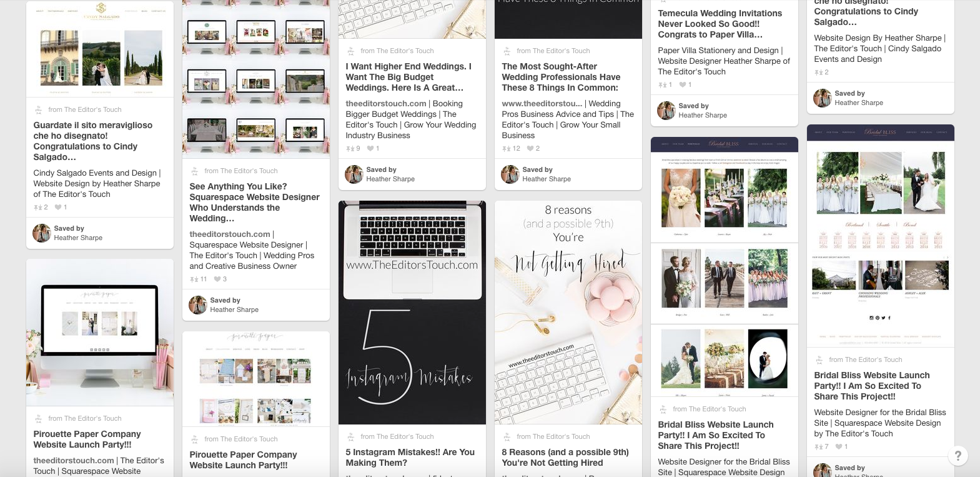Click heart icon on Temecula Wedding Invitations pin

coord(683,85)
